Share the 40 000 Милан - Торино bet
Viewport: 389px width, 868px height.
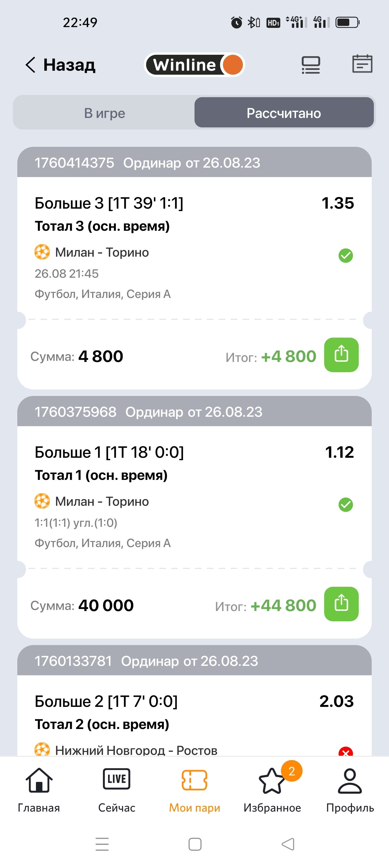pos(341,604)
